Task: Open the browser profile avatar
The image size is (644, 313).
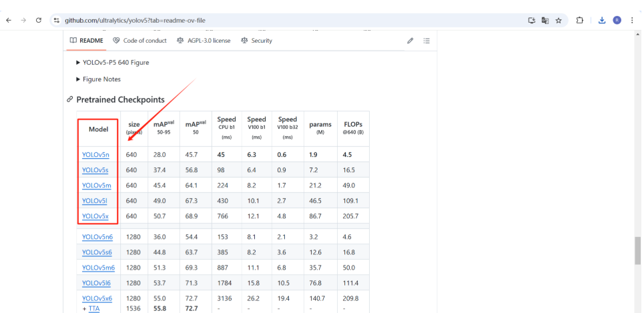Action: point(617,20)
